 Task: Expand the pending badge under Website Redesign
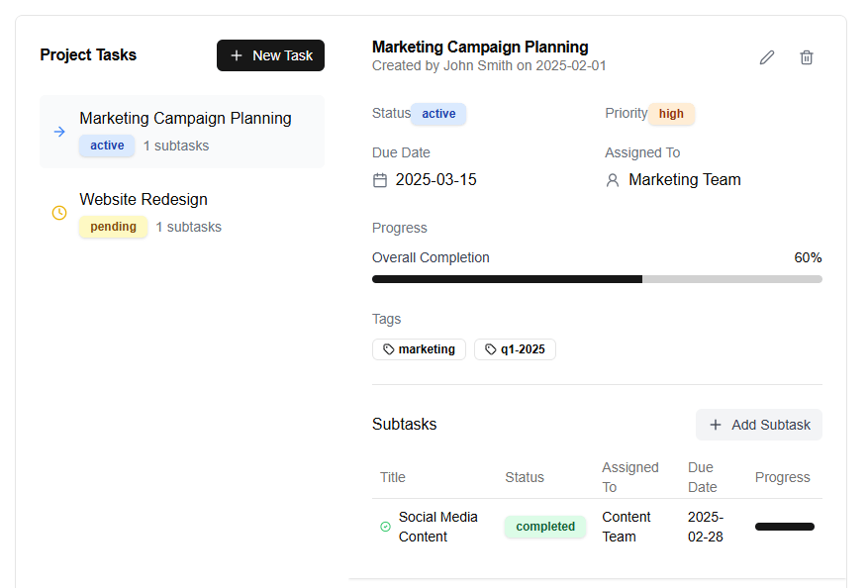pos(113,227)
